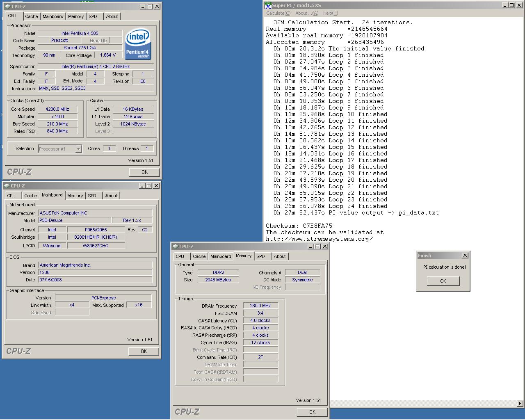Viewport: 525px width, 420px height.
Task: Click the Cycle Time 12 clocks value
Action: pos(260,342)
